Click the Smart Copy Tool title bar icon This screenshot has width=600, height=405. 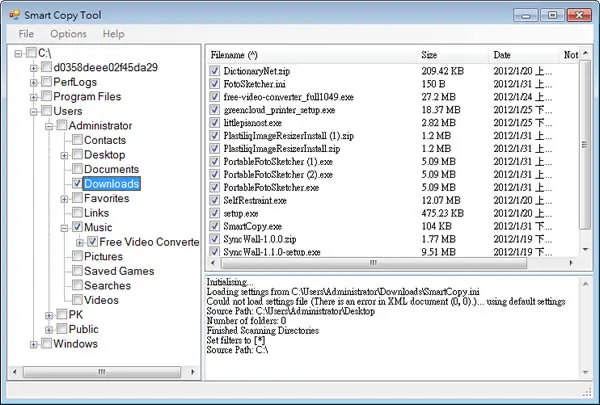pyautogui.click(x=15, y=15)
